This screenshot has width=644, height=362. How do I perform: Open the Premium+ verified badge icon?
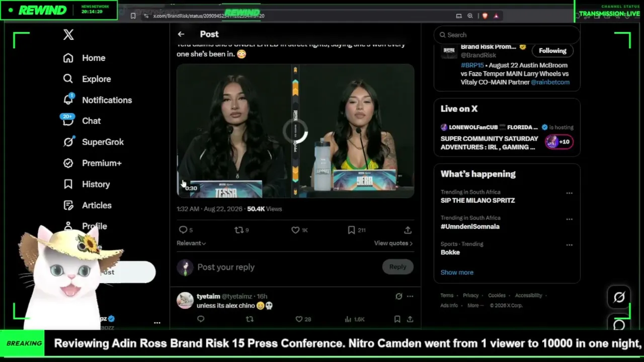click(x=68, y=163)
